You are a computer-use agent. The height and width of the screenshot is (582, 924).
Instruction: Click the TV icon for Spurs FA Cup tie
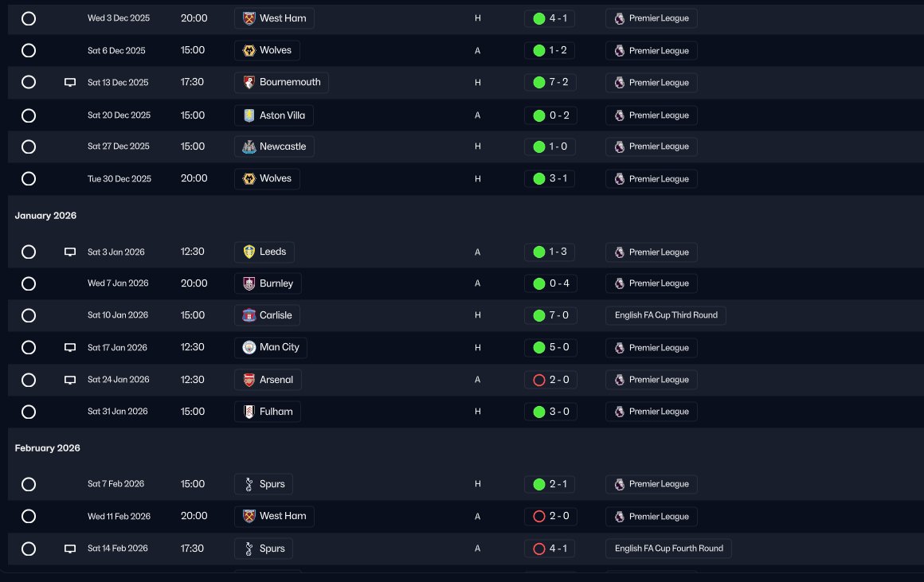click(69, 549)
